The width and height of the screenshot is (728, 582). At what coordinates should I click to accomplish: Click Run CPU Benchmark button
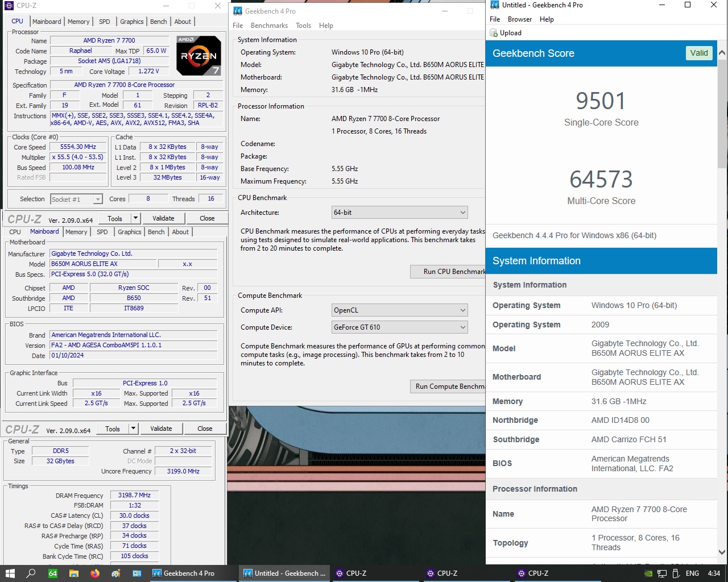coord(448,272)
